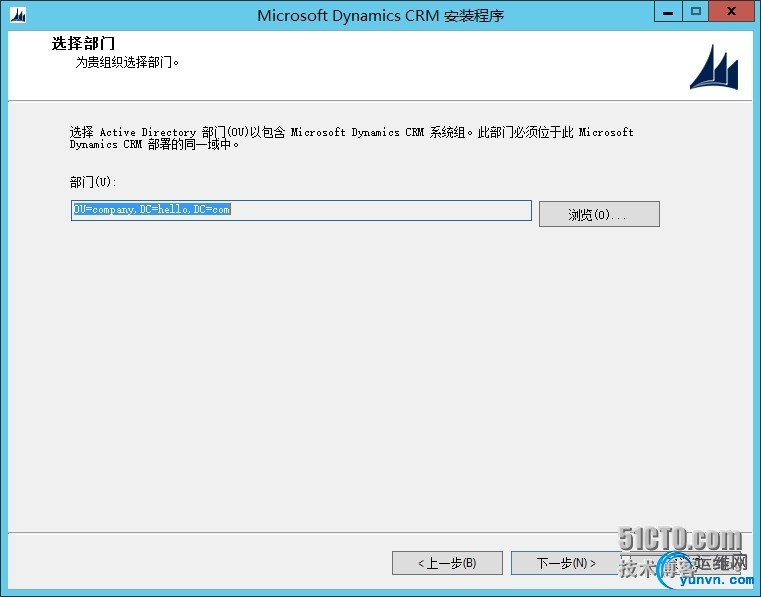Minimize the CRM setup window
This screenshot has width=761, height=597.
[x=668, y=12]
